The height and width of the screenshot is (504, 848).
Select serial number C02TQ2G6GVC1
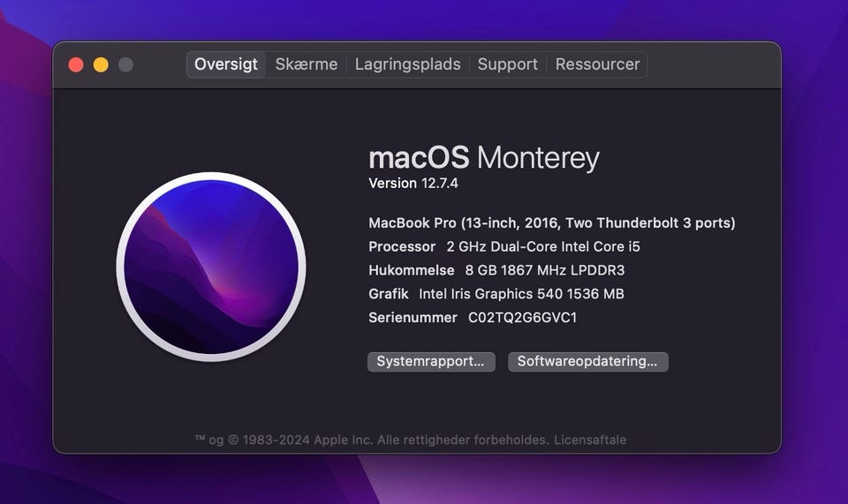point(522,318)
